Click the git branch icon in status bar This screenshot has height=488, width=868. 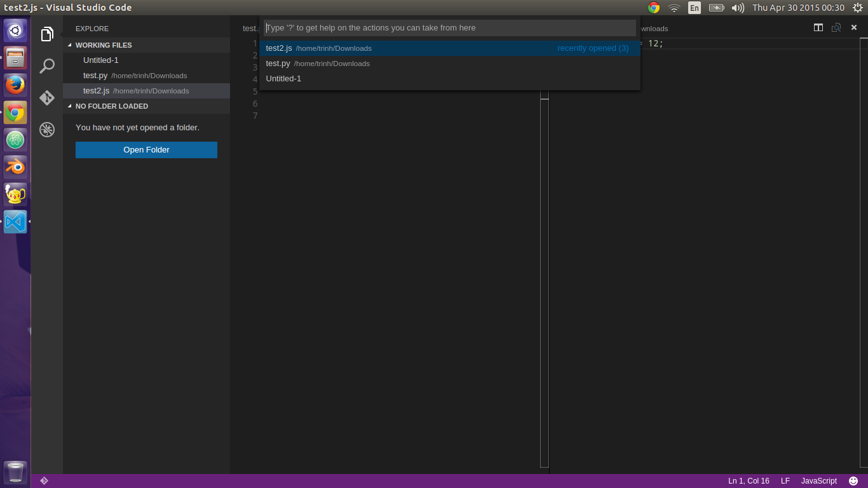coord(44,480)
